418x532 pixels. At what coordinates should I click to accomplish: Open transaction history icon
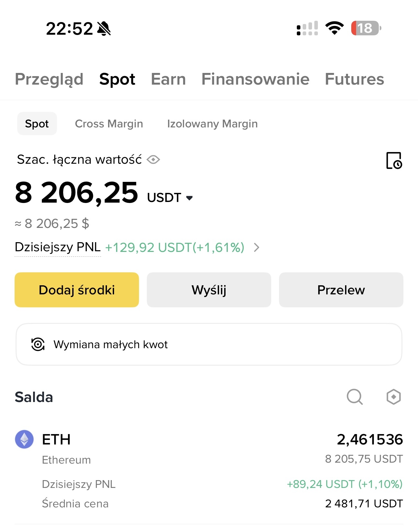(x=394, y=160)
